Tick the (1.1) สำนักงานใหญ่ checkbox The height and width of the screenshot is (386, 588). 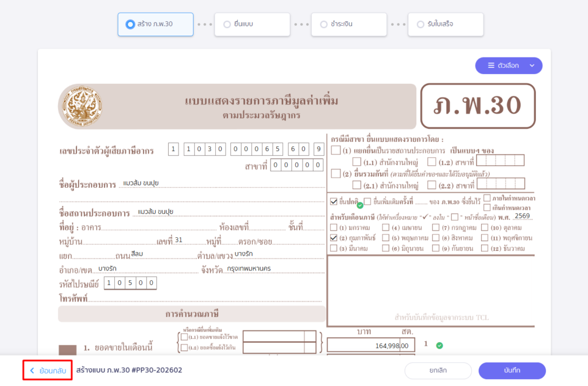357,161
